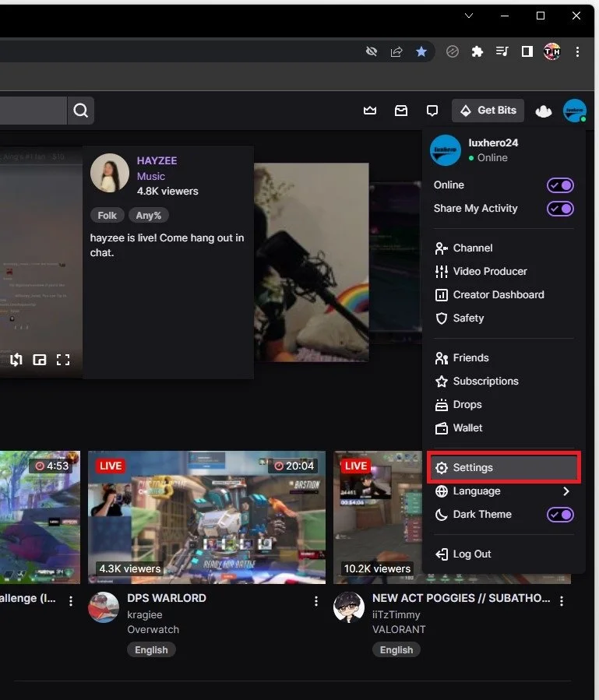Click the browser bookmark star icon
This screenshot has width=599, height=700.
(x=421, y=52)
